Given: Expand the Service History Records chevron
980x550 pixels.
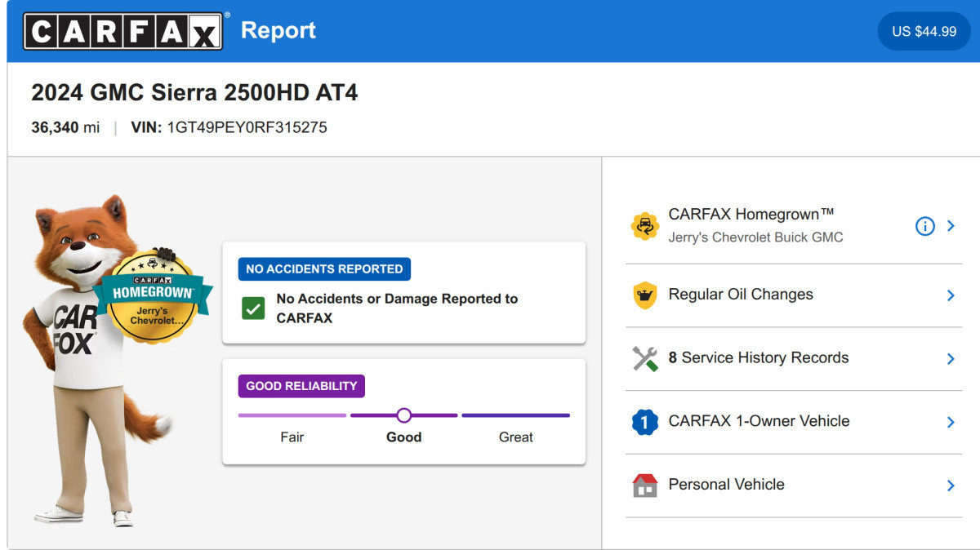Looking at the screenshot, I should [951, 358].
